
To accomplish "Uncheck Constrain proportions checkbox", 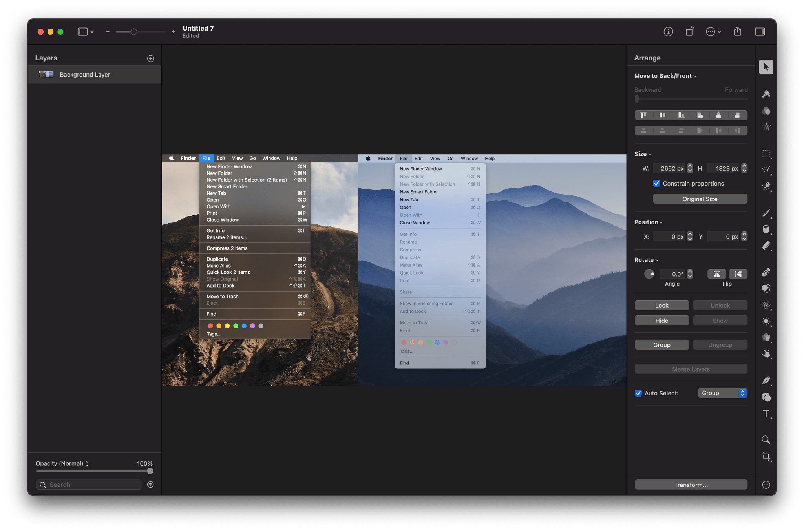I will click(x=656, y=183).
